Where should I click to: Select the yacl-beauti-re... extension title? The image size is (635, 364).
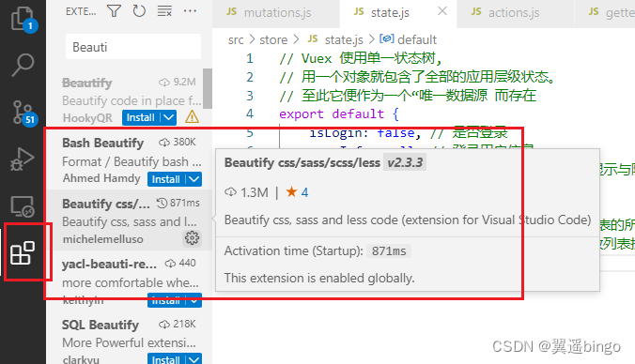coord(109,264)
